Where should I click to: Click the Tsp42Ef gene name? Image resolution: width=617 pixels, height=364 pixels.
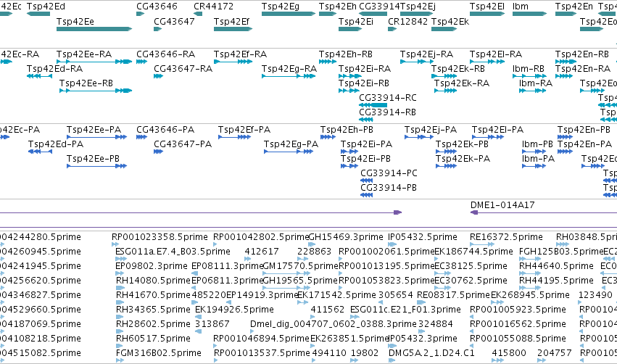coord(231,22)
